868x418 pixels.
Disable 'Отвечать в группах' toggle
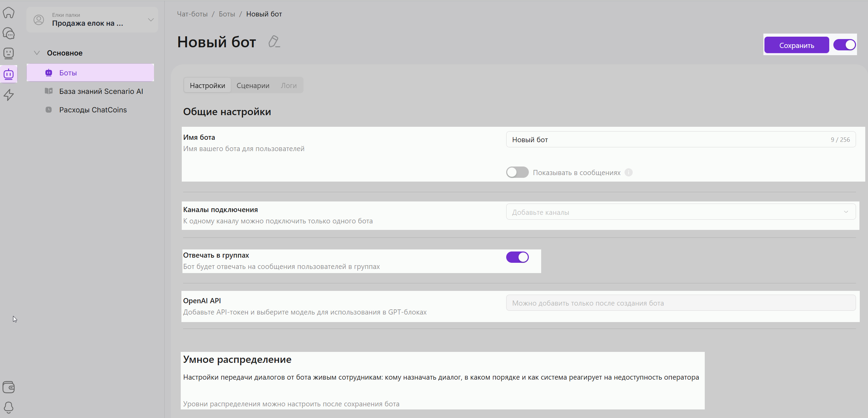(517, 257)
